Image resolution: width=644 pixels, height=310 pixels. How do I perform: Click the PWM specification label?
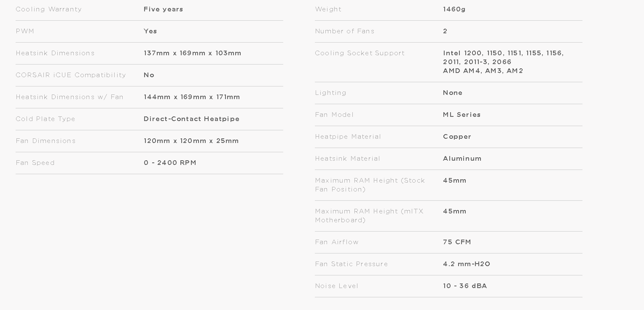[25, 31]
